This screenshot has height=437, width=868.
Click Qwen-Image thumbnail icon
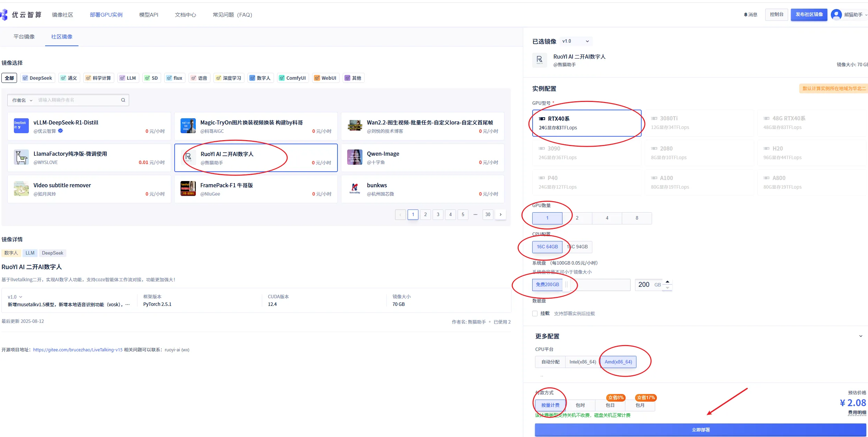[x=355, y=157]
